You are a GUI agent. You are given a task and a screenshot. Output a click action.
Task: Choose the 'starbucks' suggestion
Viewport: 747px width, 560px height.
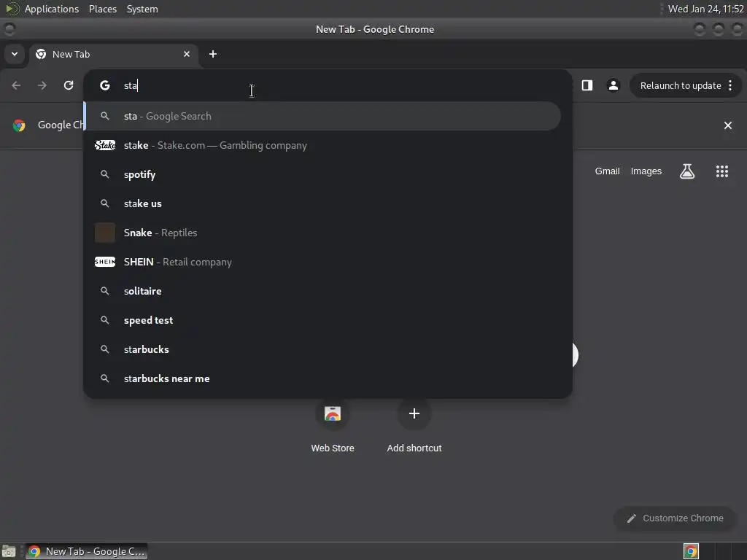(322, 349)
